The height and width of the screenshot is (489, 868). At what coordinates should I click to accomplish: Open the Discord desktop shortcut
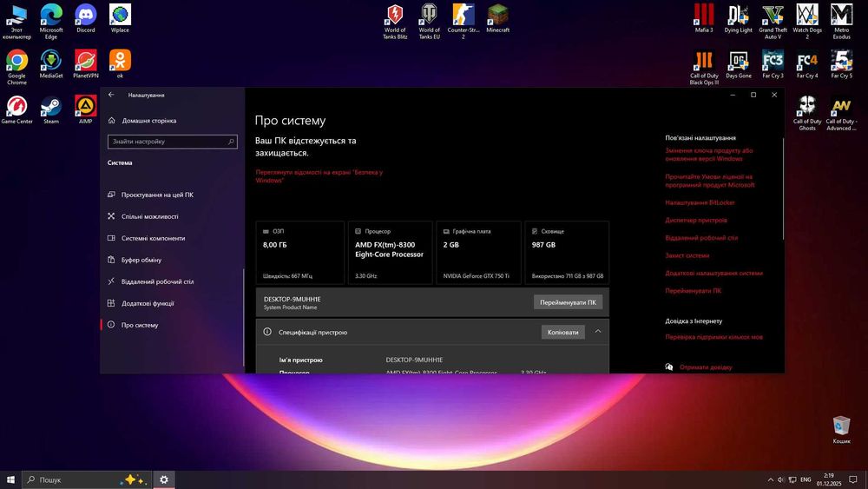85,16
